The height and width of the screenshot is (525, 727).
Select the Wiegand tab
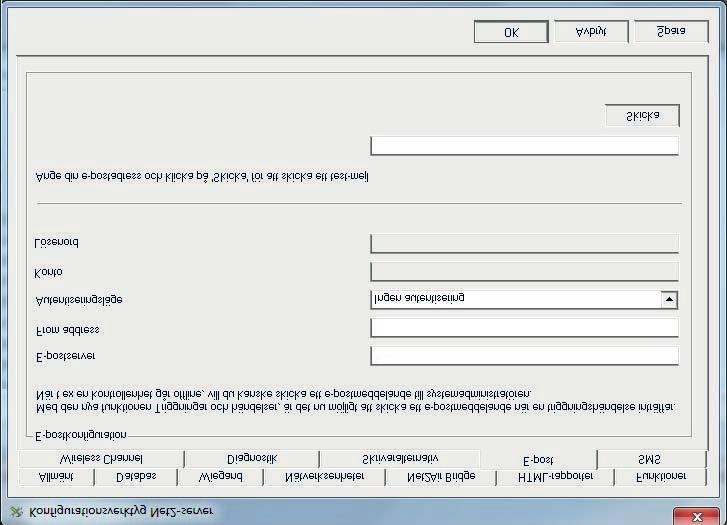[220, 477]
